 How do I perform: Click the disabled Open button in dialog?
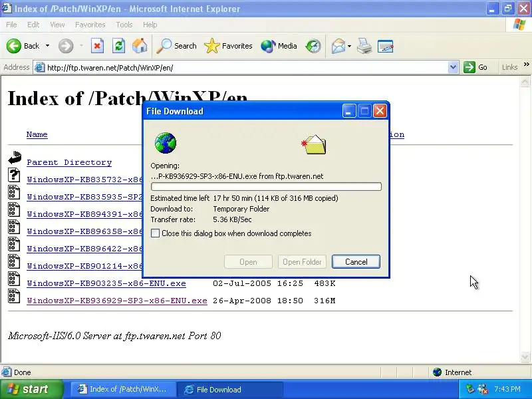[x=248, y=261]
